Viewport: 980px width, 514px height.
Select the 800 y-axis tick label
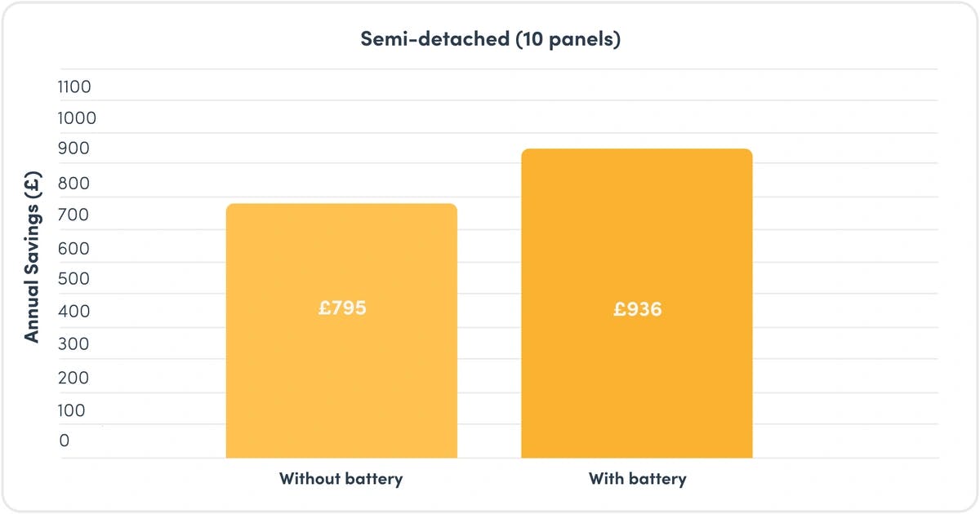(x=74, y=184)
